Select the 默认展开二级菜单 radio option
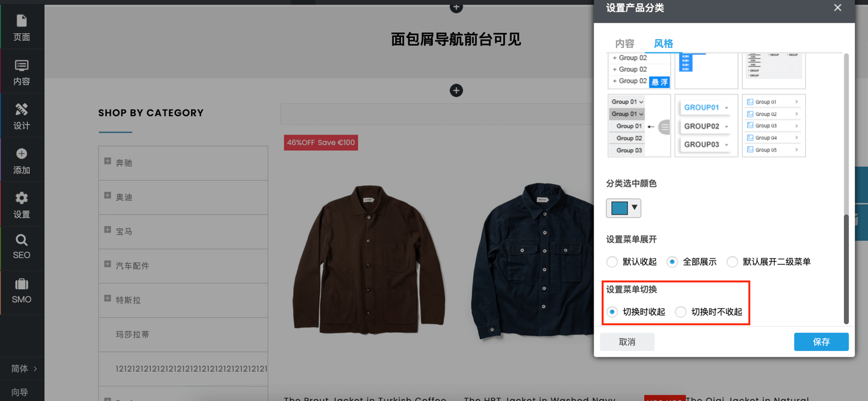Viewport: 868px width, 401px height. [x=732, y=262]
